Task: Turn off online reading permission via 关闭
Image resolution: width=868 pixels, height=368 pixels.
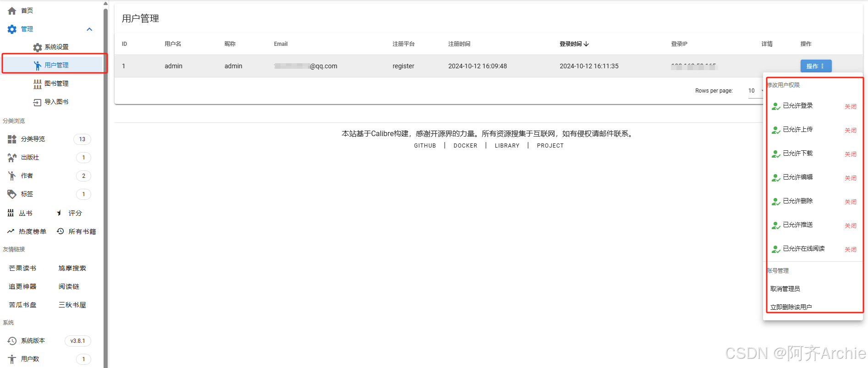Action: [851, 249]
